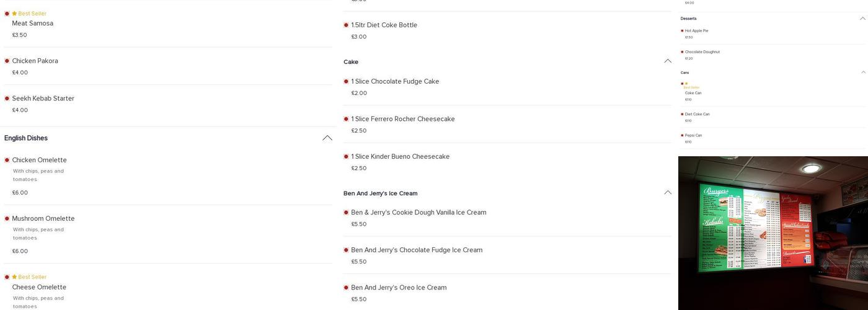Click the red dot next to Seekh Kebab Starter
Screen dimensions: 868x310
[x=7, y=99]
